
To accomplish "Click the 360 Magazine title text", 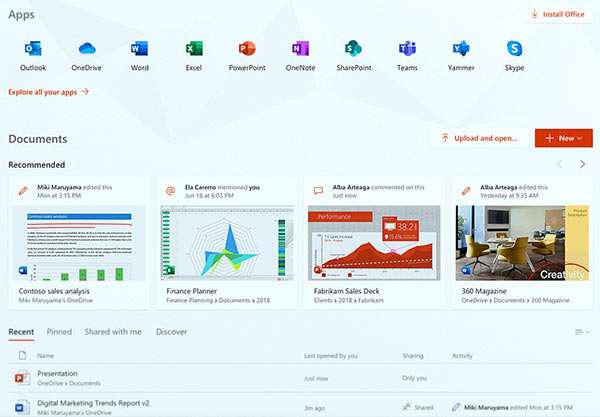I will [484, 291].
